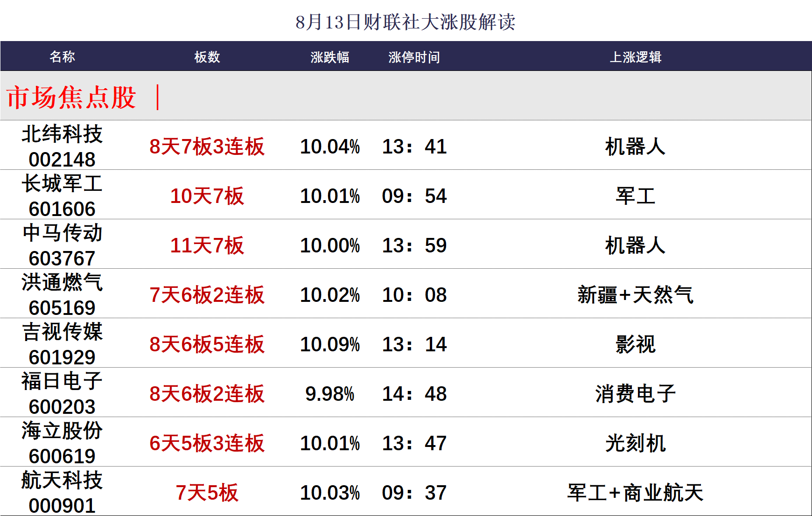Select the 7天5板 cell
The height and width of the screenshot is (516, 812).
[x=207, y=493]
